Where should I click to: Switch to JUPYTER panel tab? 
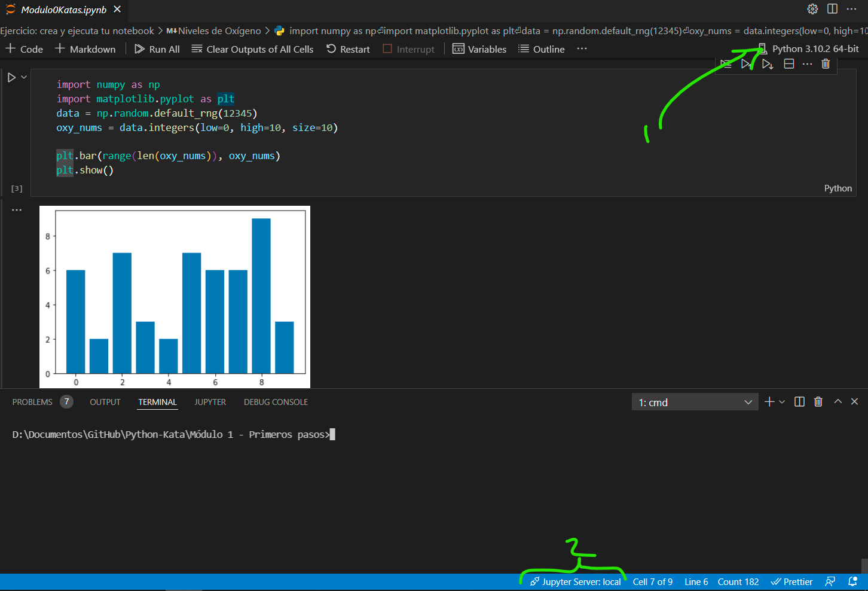point(210,402)
